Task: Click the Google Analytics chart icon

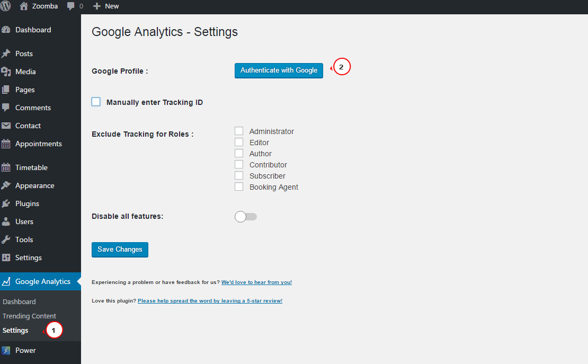Action: pos(6,281)
